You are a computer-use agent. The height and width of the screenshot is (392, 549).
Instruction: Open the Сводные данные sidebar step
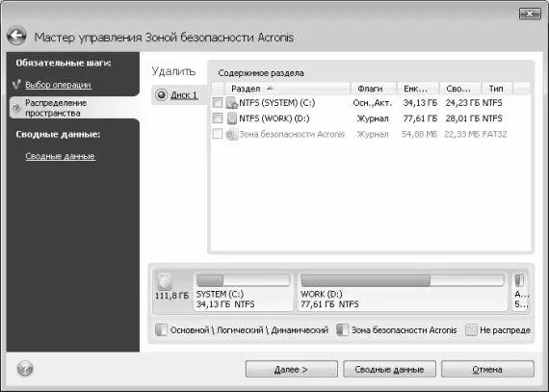[x=61, y=156]
